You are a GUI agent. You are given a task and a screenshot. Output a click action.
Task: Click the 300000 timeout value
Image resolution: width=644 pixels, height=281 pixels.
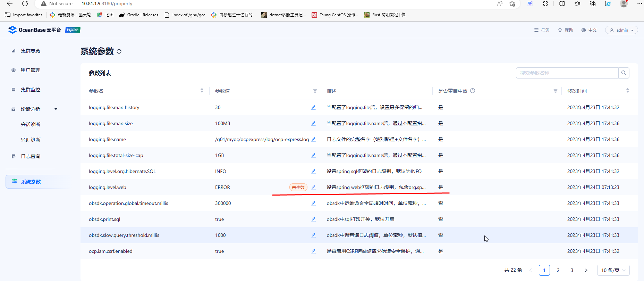point(223,203)
